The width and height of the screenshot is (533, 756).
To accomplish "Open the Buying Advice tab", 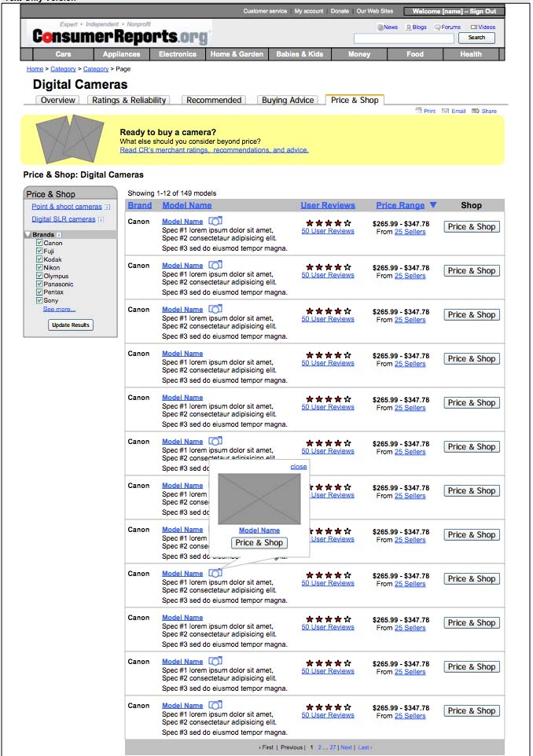I will 288,101.
